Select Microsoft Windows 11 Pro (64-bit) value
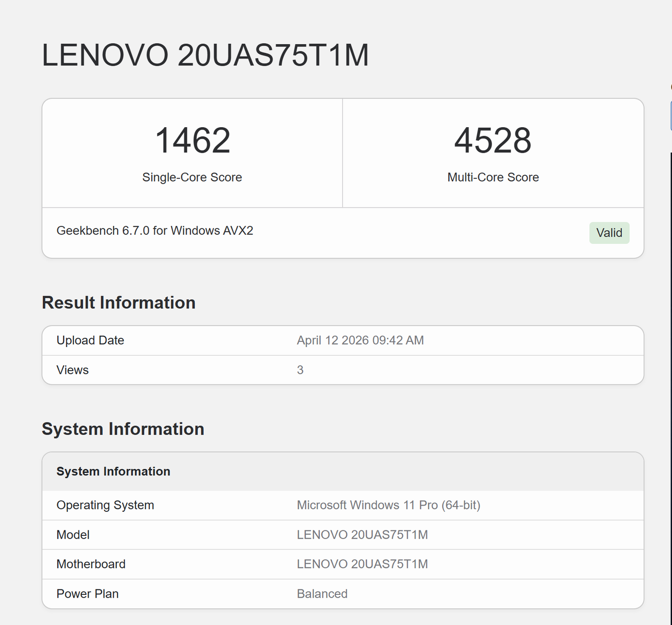 388,505
